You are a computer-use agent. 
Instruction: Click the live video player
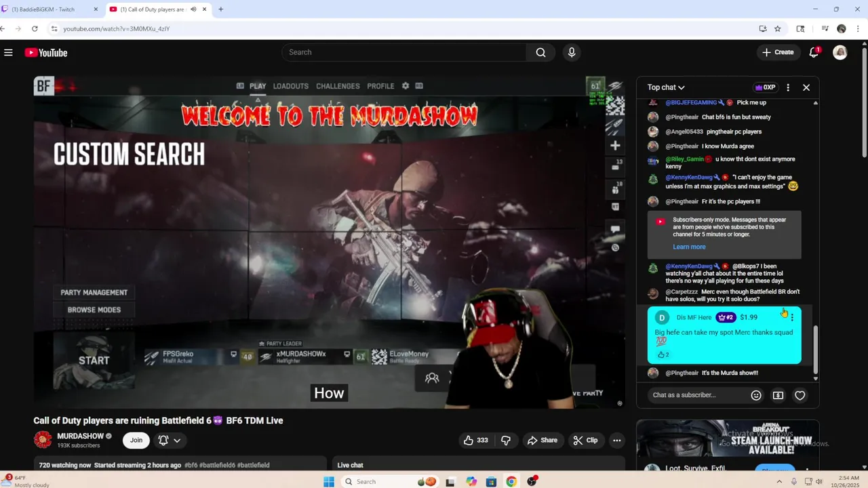click(329, 242)
